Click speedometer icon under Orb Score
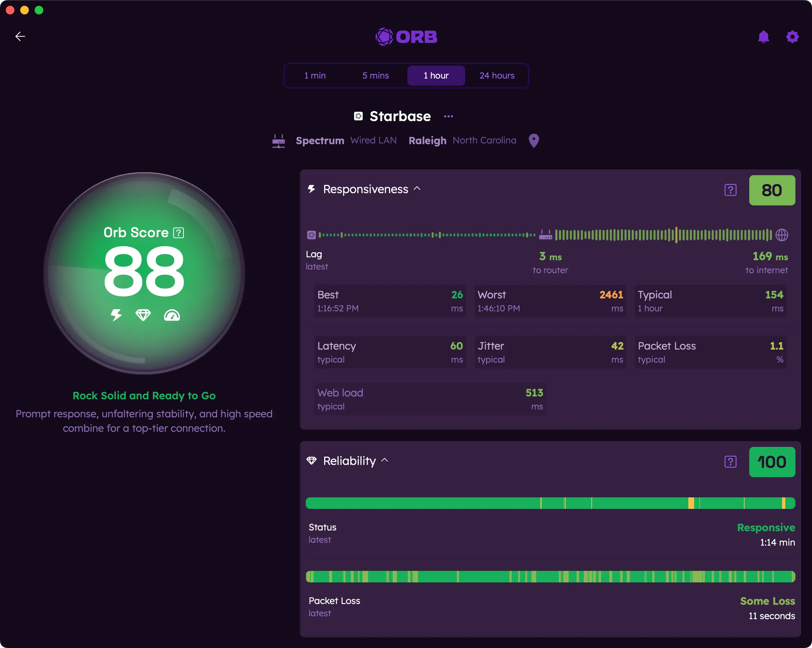This screenshot has width=812, height=648. [x=172, y=315]
